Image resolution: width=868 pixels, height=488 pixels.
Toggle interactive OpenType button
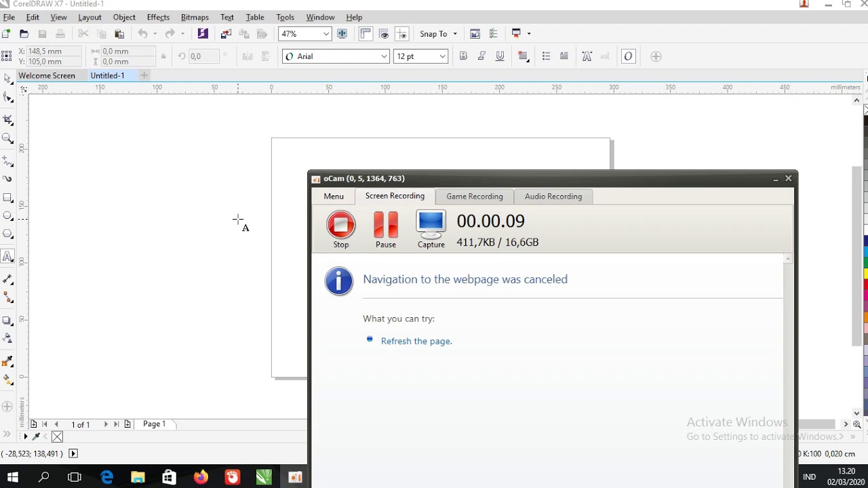tap(628, 56)
